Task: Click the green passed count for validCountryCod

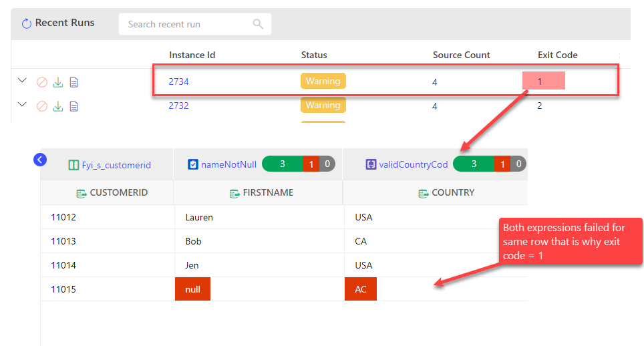Action: click(474, 164)
